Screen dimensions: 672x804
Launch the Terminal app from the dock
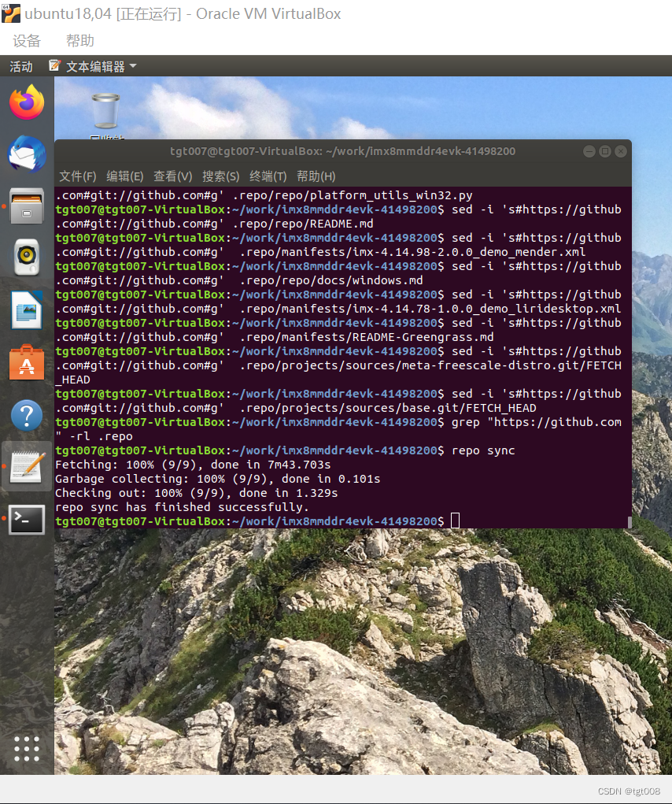click(27, 520)
